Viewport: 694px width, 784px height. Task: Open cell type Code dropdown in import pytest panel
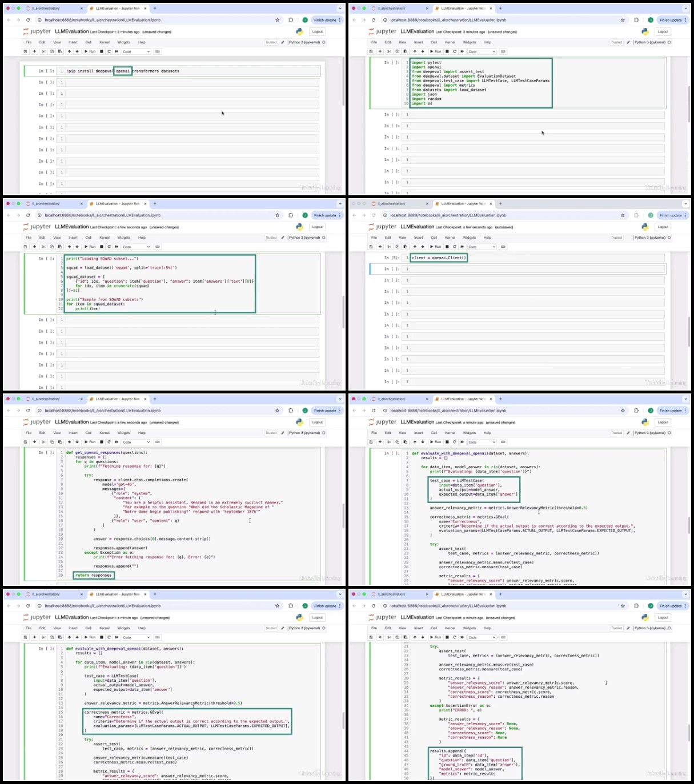point(482,51)
